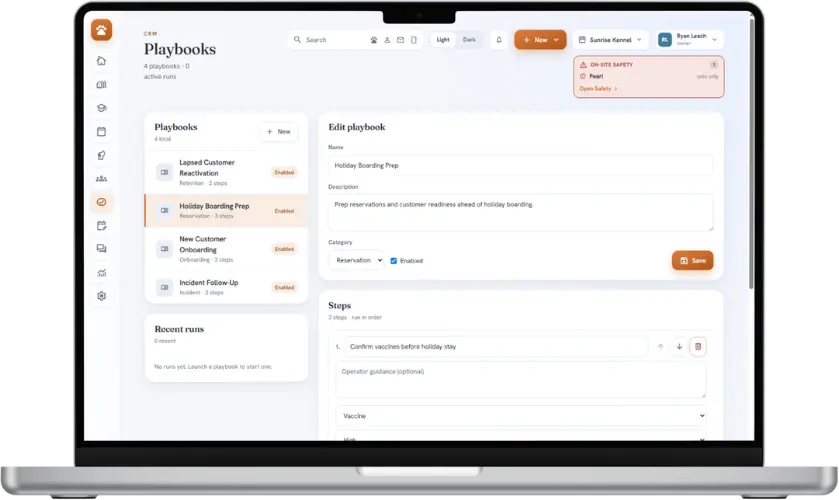This screenshot has height=500, width=839.
Task: Click the count badge in On-Site Safety alert
Action: (x=713, y=65)
